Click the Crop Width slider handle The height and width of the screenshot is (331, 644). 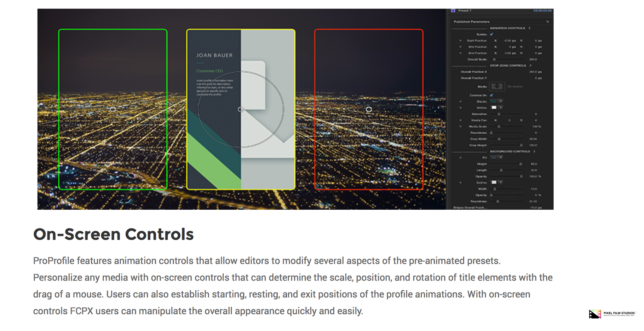pyautogui.click(x=499, y=139)
